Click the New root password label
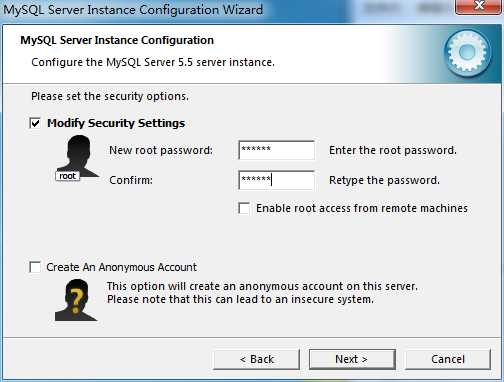Image resolution: width=504 pixels, height=382 pixels. point(161,150)
